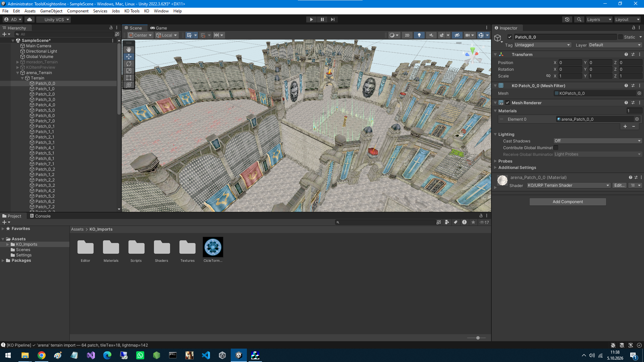644x362 pixels.
Task: Toggle Patch_0_0 active checkbox
Action: point(510,37)
